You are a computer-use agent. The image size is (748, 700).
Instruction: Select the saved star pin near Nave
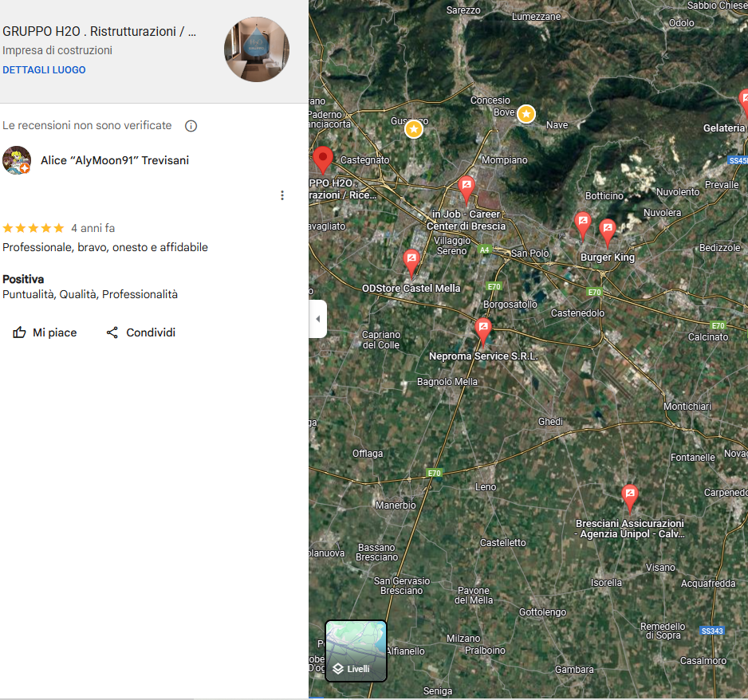coord(526,114)
